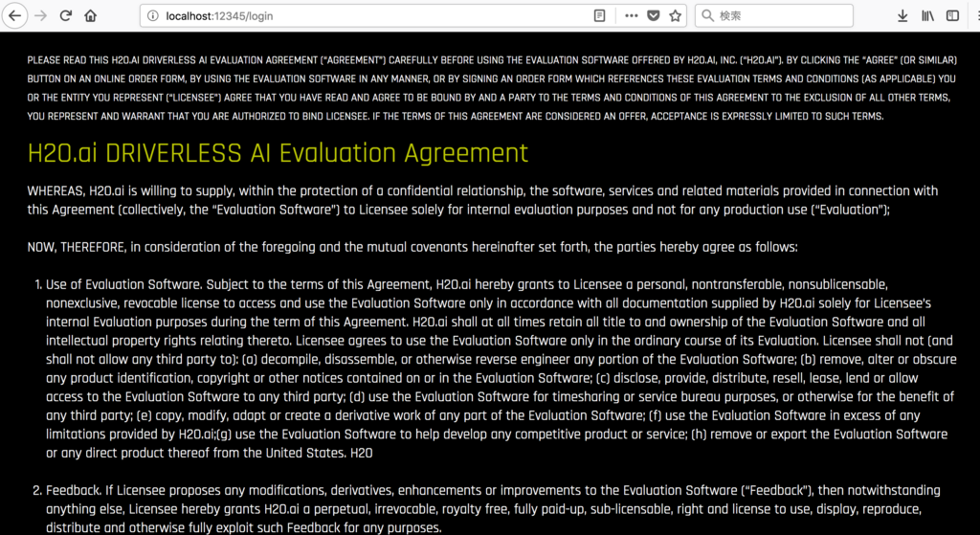Image resolution: width=980 pixels, height=535 pixels.
Task: Open the browser home page icon
Action: [91, 16]
